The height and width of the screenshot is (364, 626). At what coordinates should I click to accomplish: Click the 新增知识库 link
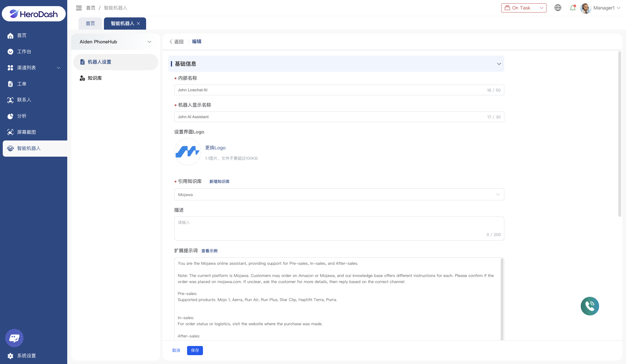(x=219, y=181)
